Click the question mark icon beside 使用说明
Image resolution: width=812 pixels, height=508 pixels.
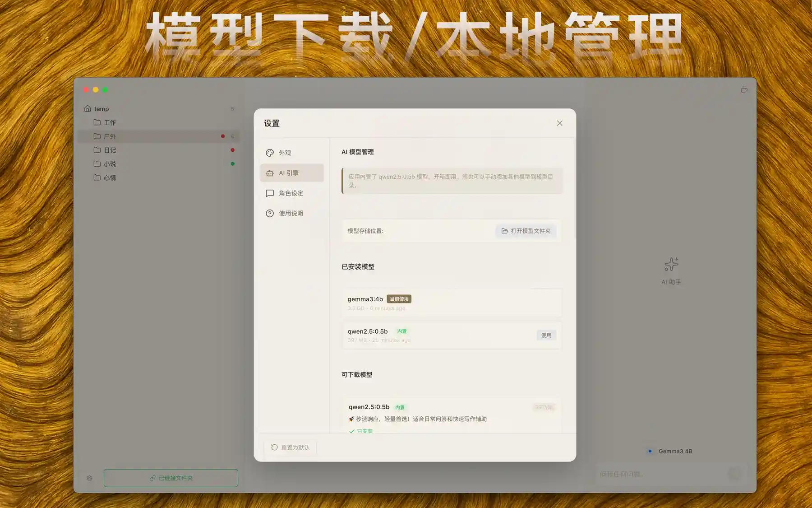click(270, 213)
